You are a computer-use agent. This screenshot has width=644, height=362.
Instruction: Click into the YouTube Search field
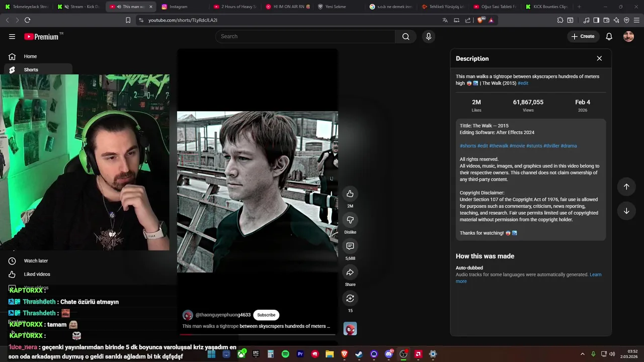(305, 36)
